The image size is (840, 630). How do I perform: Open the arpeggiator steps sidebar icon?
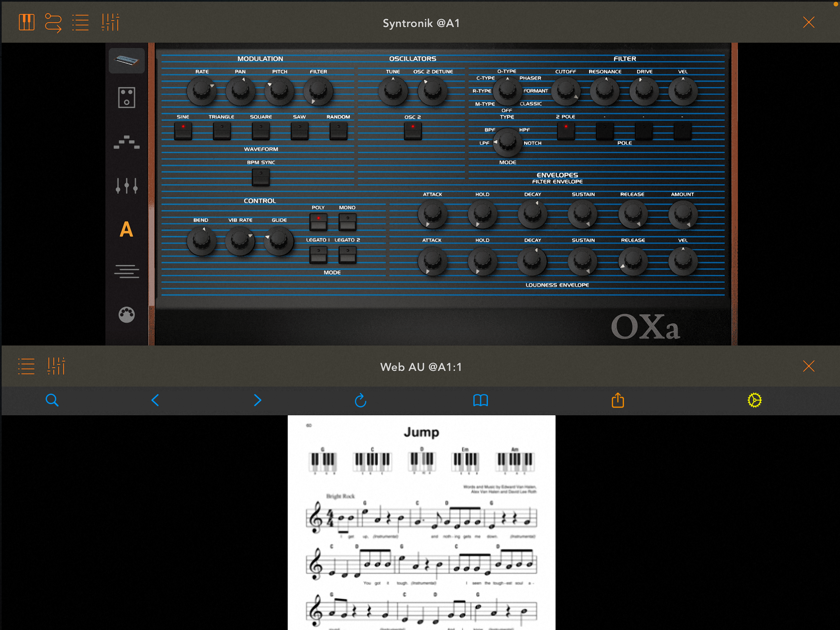click(x=126, y=142)
